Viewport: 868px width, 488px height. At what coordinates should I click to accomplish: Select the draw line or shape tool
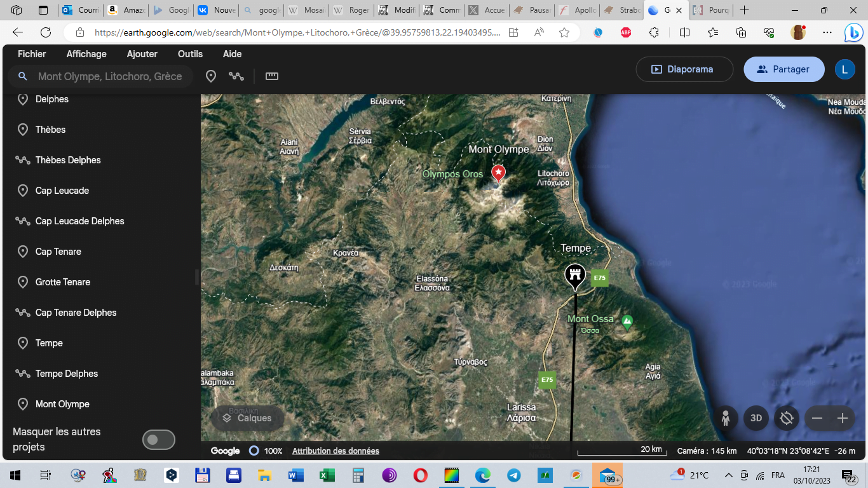(236, 76)
